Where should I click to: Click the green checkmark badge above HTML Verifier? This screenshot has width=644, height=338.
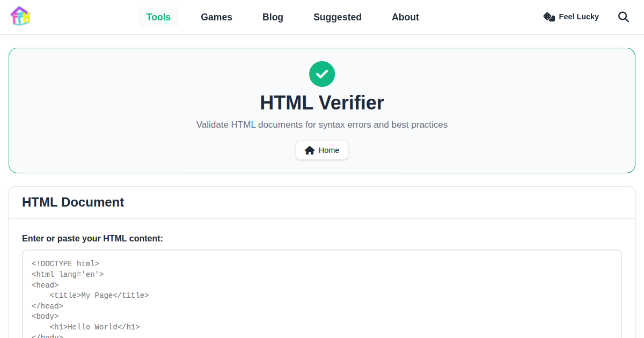tap(322, 74)
